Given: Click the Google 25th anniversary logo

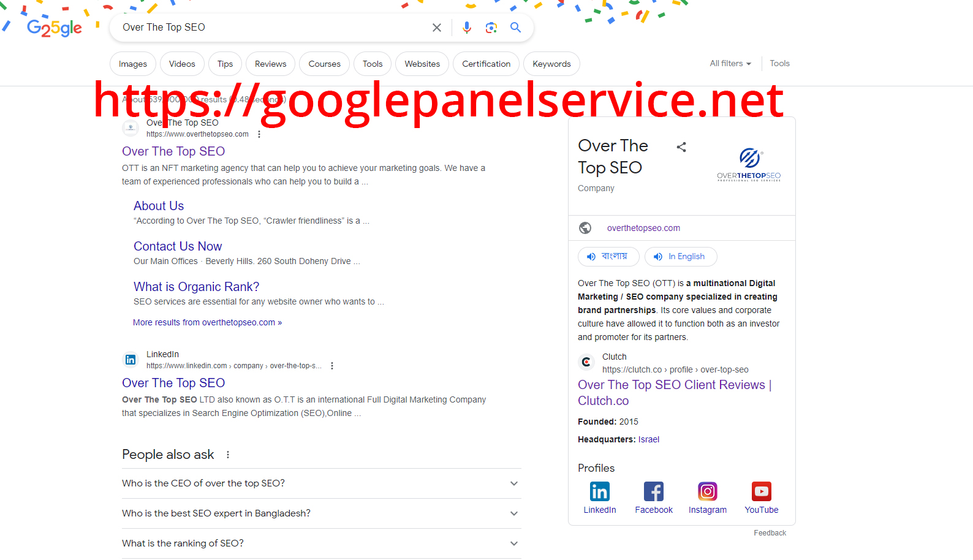Looking at the screenshot, I should tap(55, 28).
